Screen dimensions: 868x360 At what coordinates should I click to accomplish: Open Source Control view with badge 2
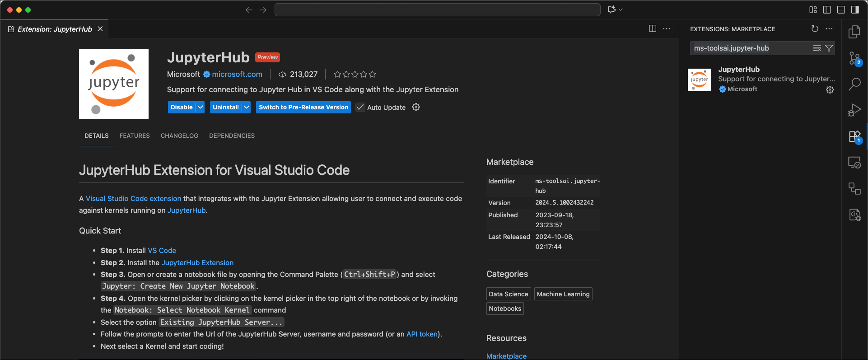click(x=854, y=58)
